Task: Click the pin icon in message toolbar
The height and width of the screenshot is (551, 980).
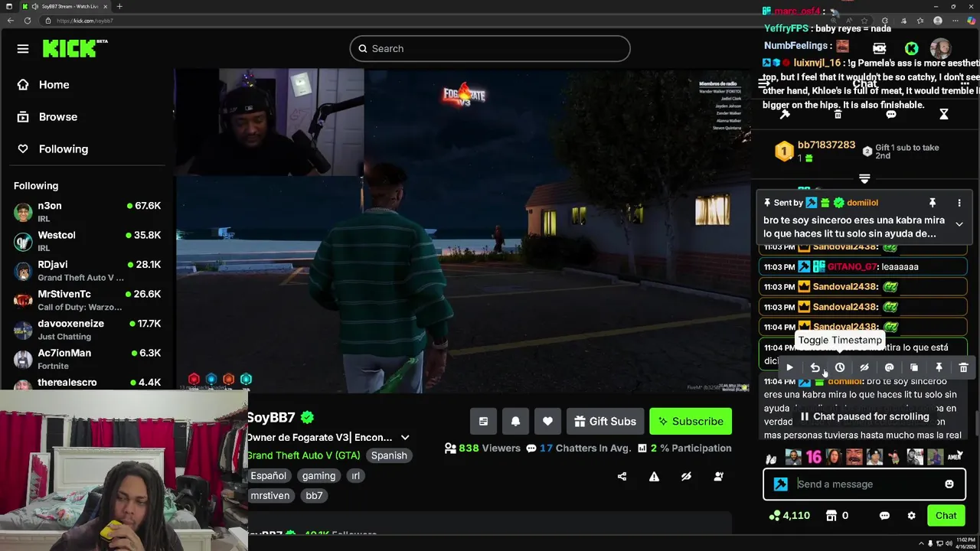Action: pyautogui.click(x=939, y=368)
